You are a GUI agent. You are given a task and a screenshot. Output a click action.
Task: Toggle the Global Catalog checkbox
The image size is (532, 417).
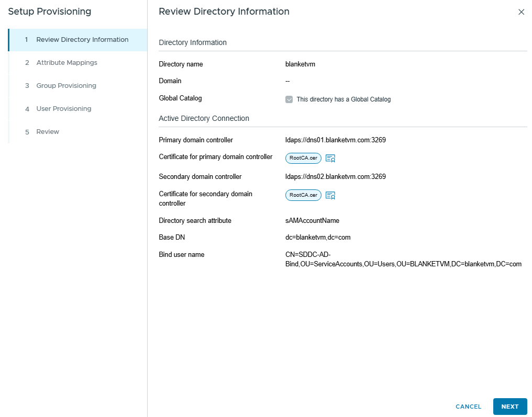click(x=289, y=99)
